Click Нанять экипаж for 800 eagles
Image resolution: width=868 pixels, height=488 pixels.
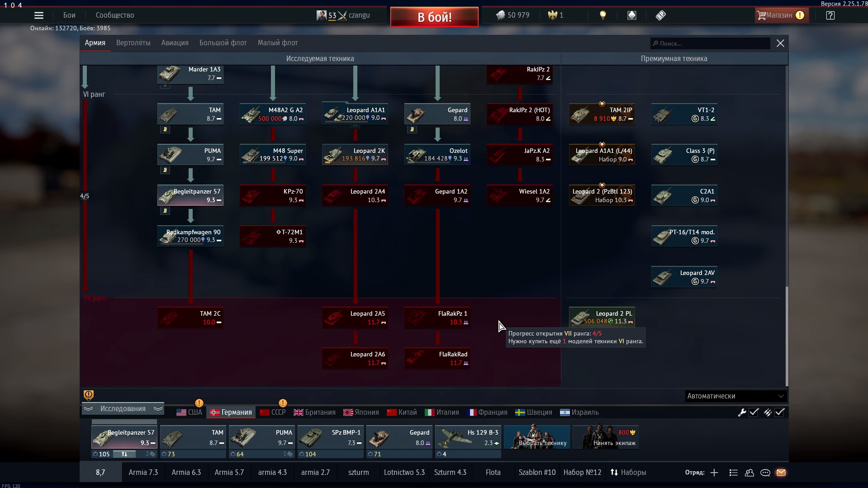tap(606, 437)
